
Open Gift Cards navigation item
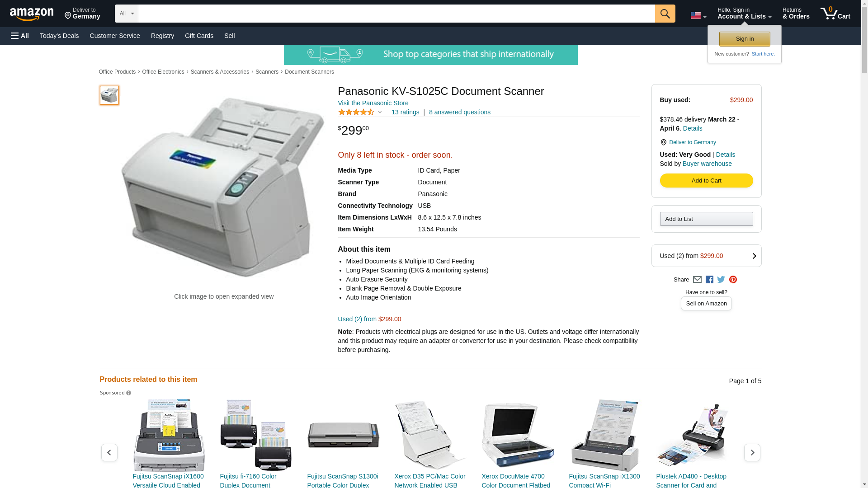(199, 36)
